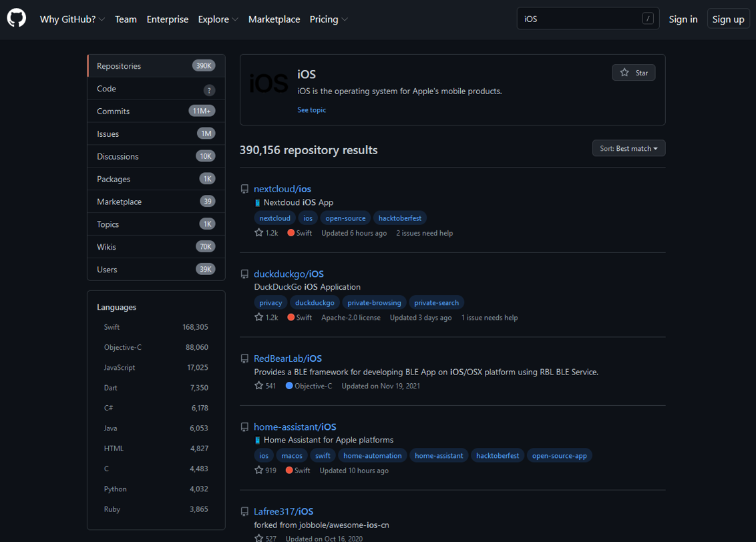Click the 527 stars for Lafree317/iOS
756x542 pixels.
(x=265, y=538)
